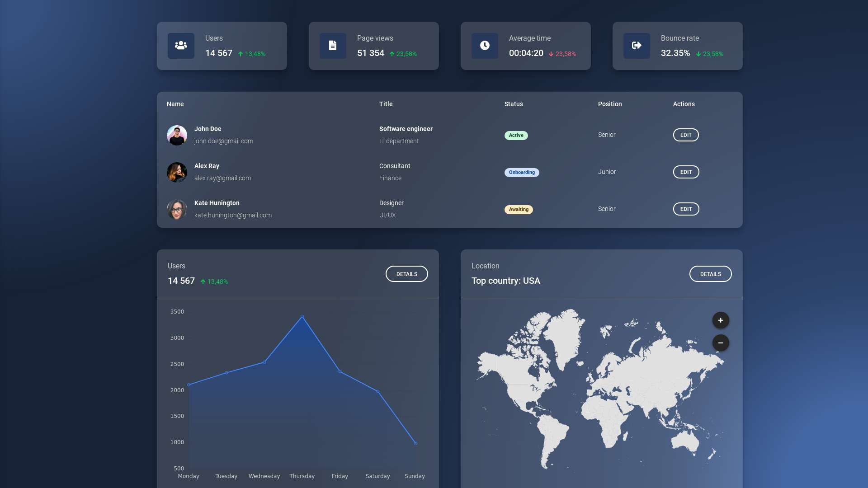Click the Onboarding status badge
Viewport: 868px width, 488px height.
pyautogui.click(x=522, y=173)
